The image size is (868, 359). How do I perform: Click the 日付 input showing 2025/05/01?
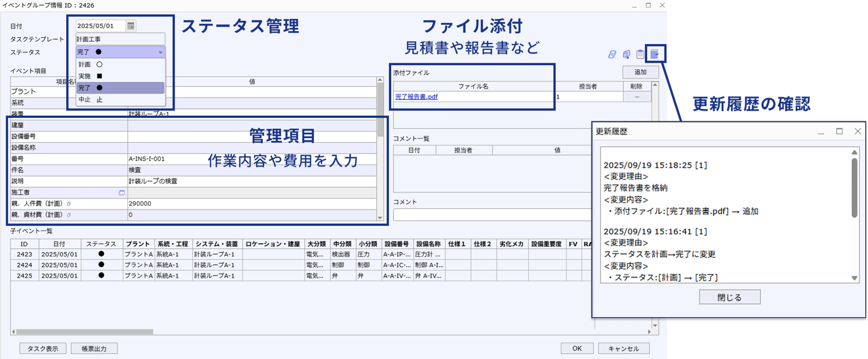point(101,25)
